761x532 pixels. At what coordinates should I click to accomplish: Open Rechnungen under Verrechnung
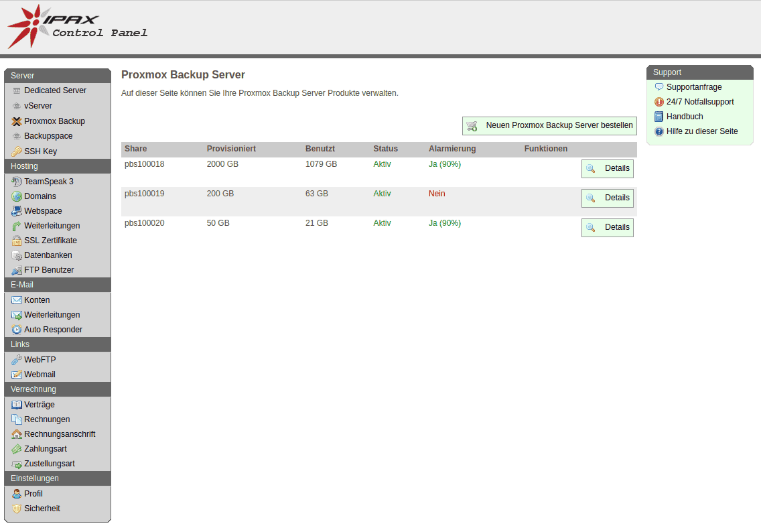point(47,419)
